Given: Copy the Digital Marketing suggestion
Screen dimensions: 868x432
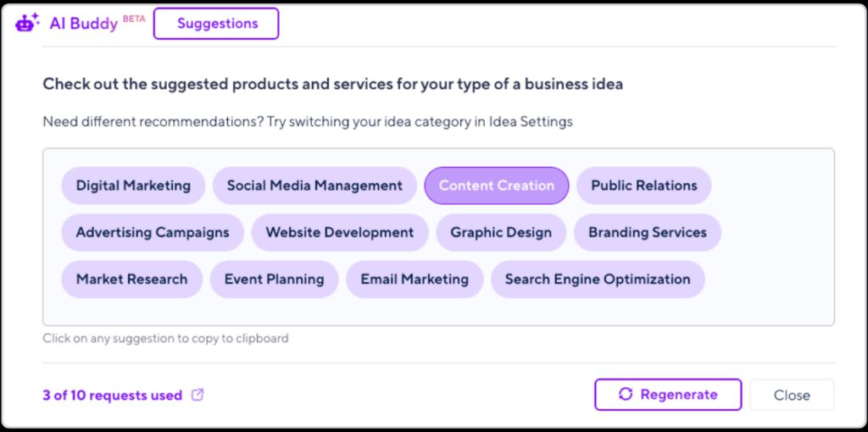Looking at the screenshot, I should click(x=133, y=186).
